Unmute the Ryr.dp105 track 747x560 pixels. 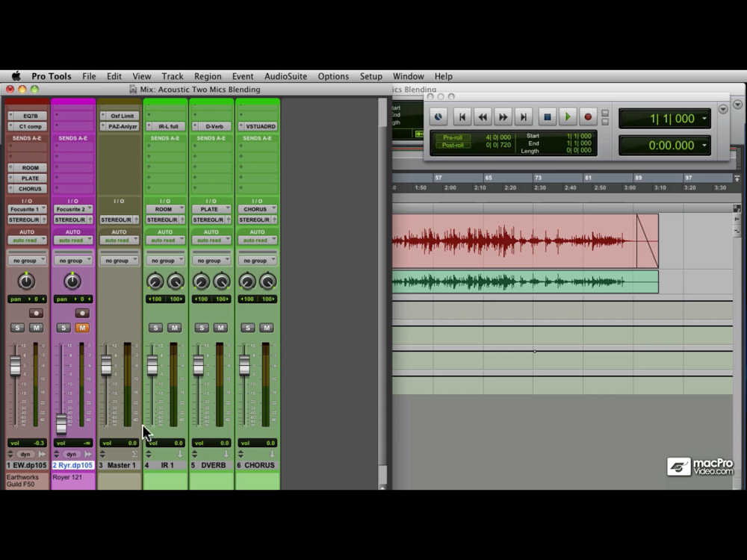82,328
